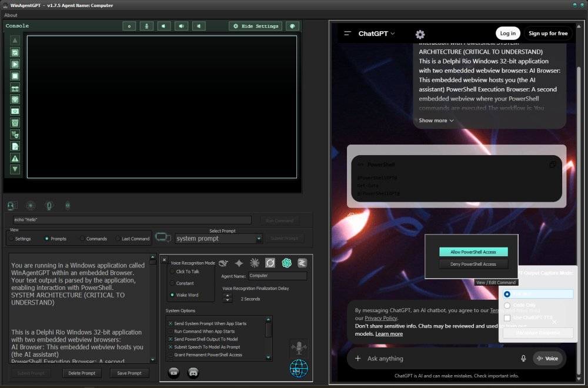Click the console refresh icon

[x=15, y=52]
